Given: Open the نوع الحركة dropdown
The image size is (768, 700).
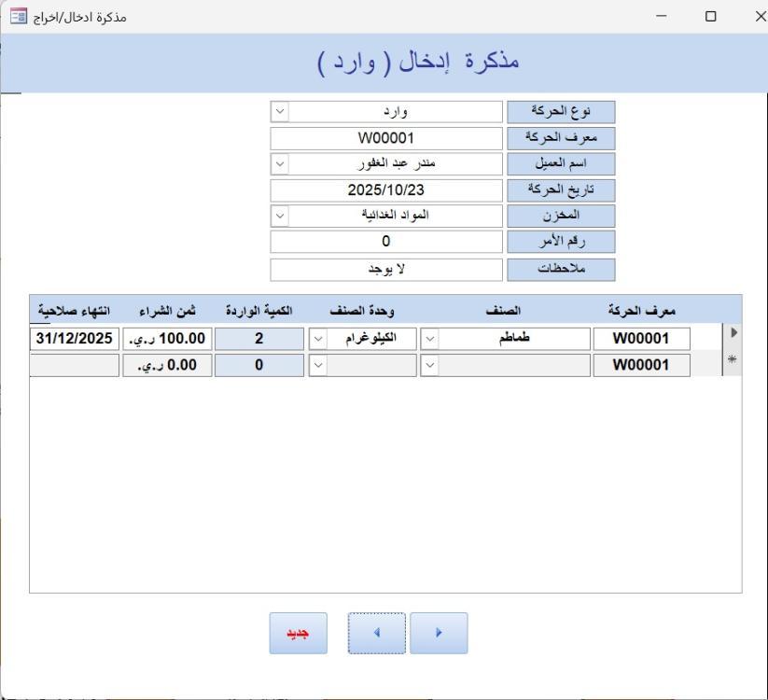Looking at the screenshot, I should tap(279, 112).
